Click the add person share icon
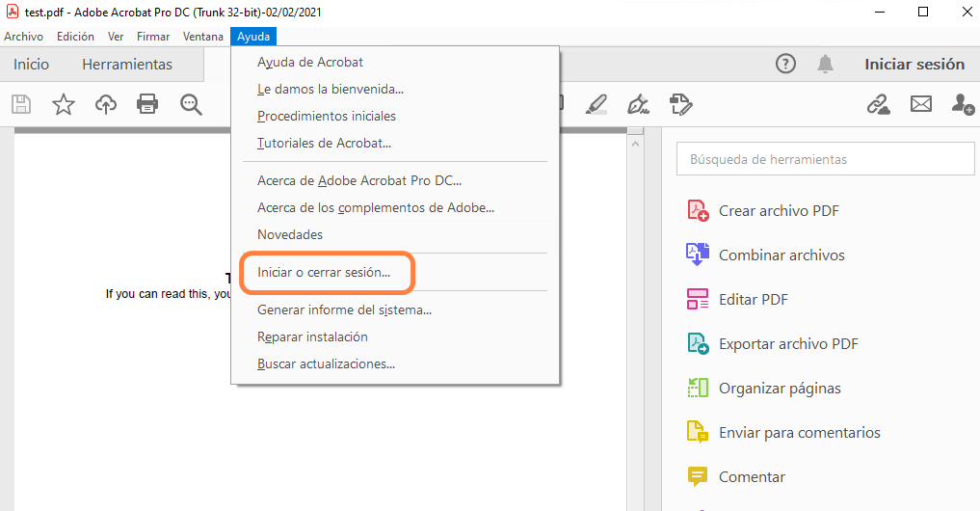The width and height of the screenshot is (980, 511). [x=963, y=104]
